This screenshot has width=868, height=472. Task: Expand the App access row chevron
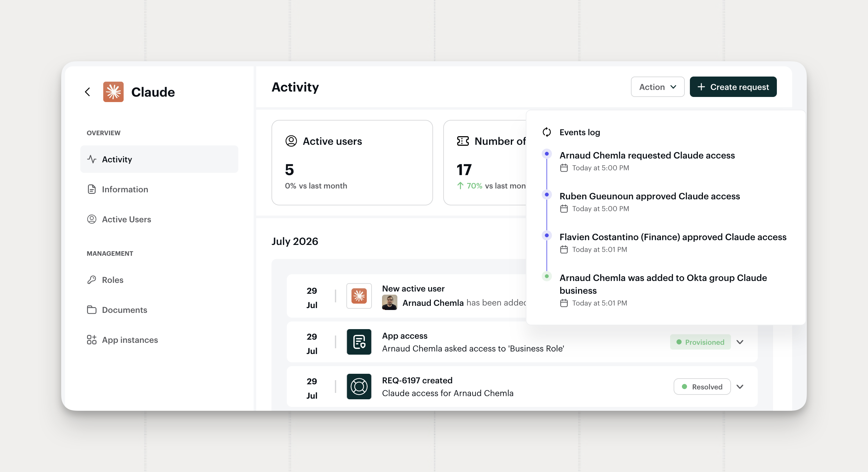click(x=740, y=342)
